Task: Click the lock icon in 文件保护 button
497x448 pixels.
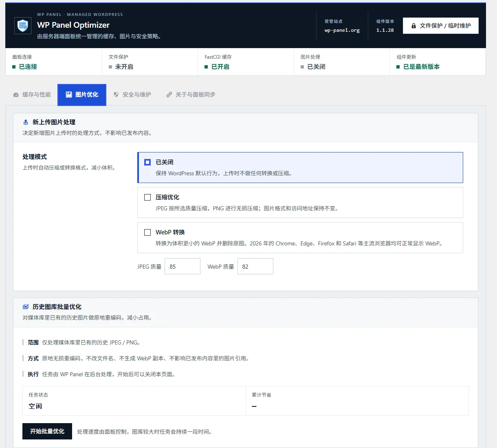Action: pyautogui.click(x=413, y=26)
